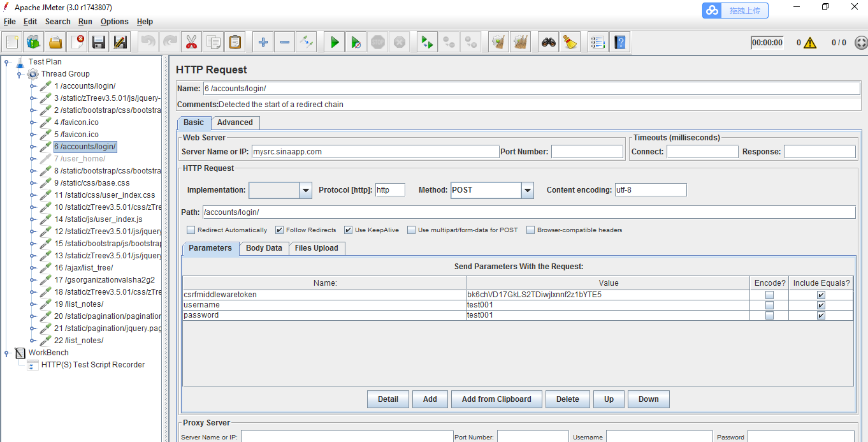Expand the 1 /accounts/login/ node
This screenshot has width=868, height=442.
(33, 86)
